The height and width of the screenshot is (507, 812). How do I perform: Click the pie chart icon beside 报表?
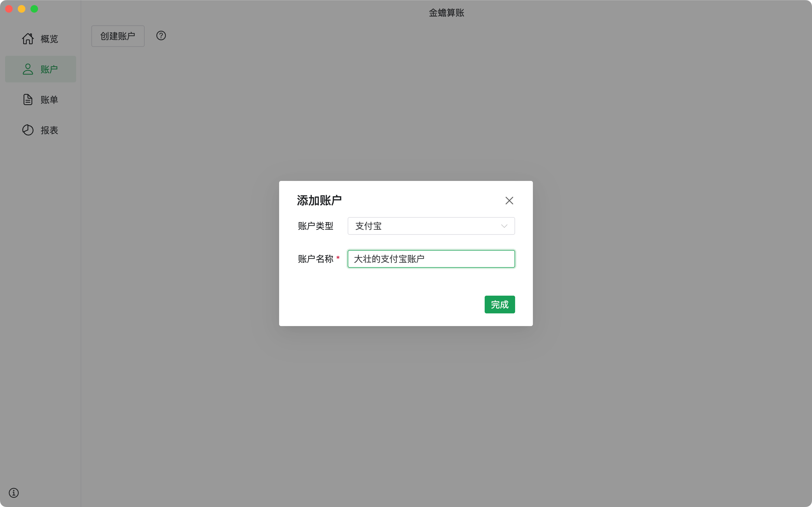[28, 130]
